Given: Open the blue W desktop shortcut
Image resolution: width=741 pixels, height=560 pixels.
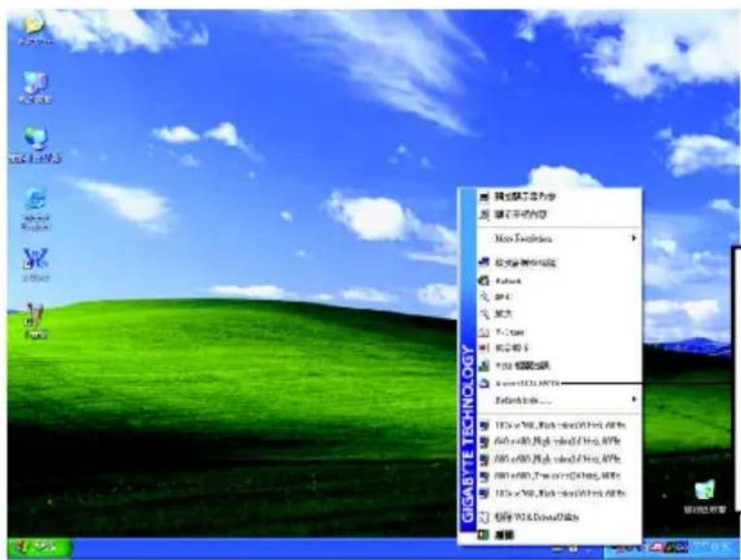Looking at the screenshot, I should click(x=36, y=265).
